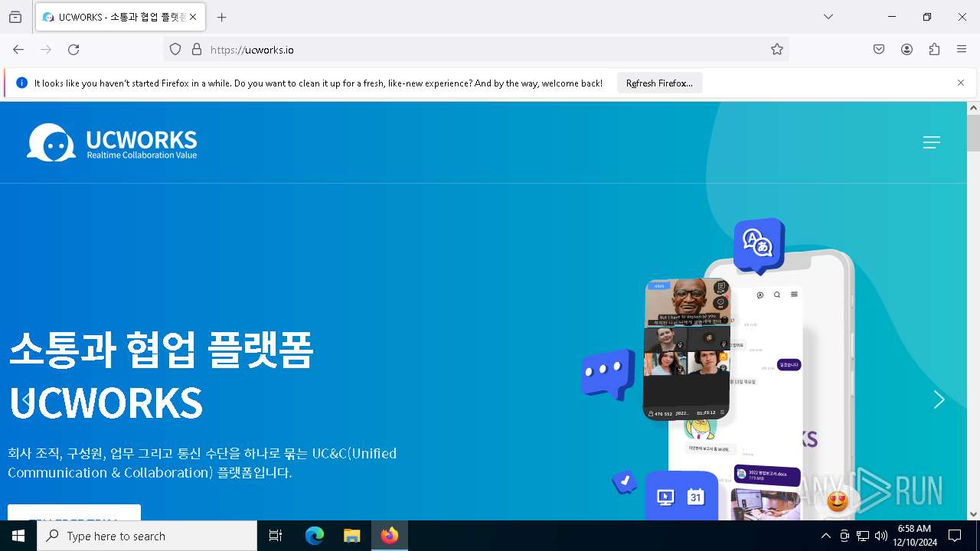This screenshot has height=551, width=980.
Task: Launch Microsoft Edge from taskbar
Action: (315, 536)
